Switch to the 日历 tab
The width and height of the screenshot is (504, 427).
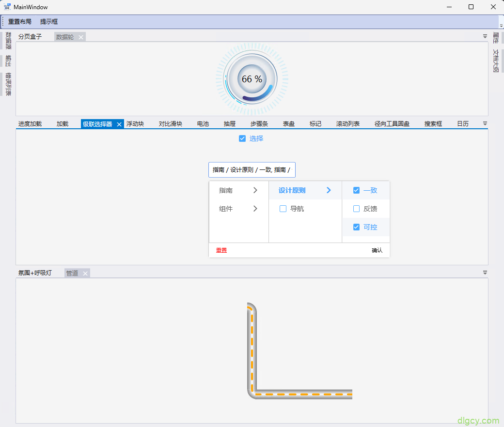462,124
